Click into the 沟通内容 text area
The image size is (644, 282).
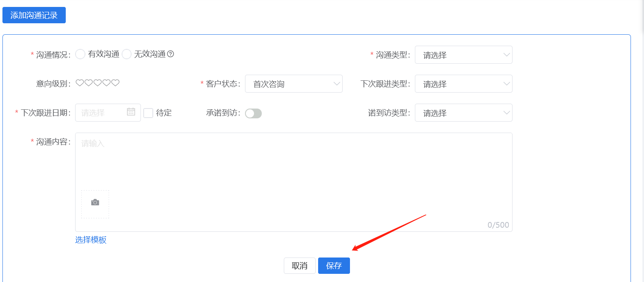click(294, 182)
